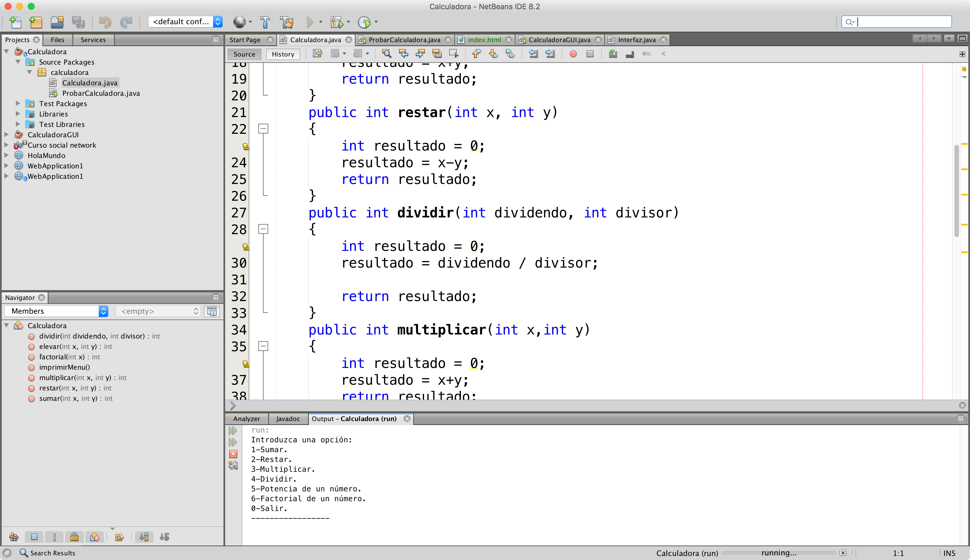Shift the current line left

coord(533,54)
